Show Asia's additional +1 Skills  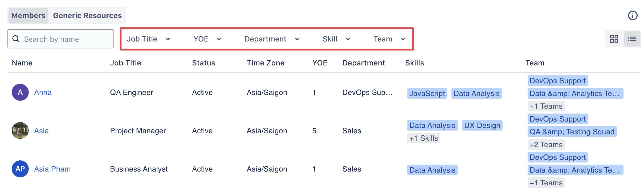point(423,138)
